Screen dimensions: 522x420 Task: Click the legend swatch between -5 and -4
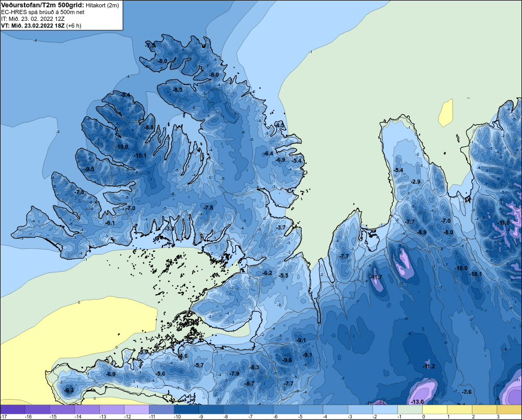[311, 410]
